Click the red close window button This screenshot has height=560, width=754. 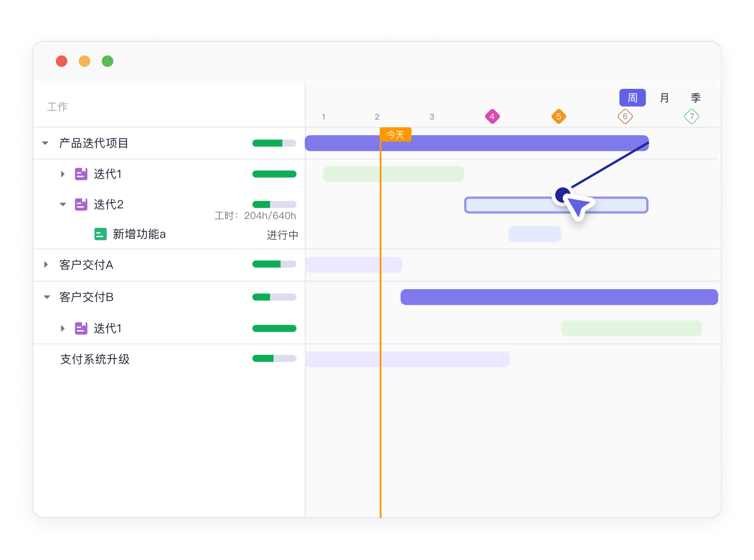pos(62,61)
